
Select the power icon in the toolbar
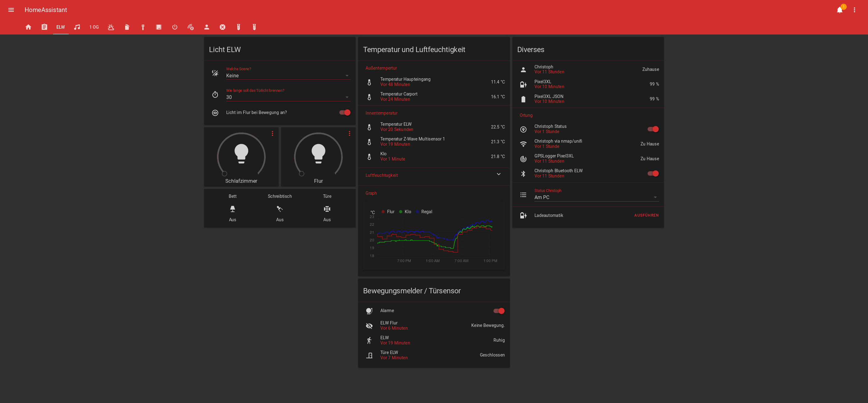pyautogui.click(x=175, y=27)
